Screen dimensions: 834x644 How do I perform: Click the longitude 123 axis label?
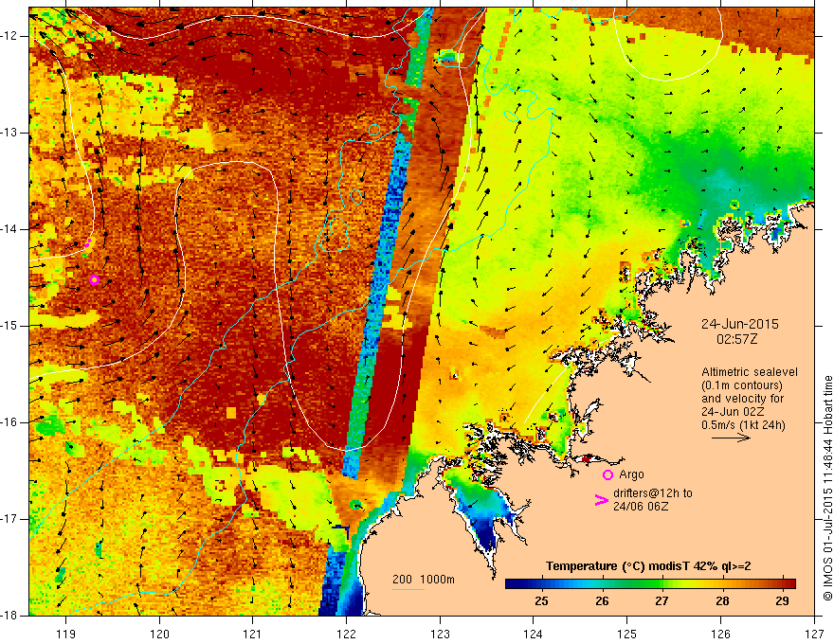click(440, 634)
